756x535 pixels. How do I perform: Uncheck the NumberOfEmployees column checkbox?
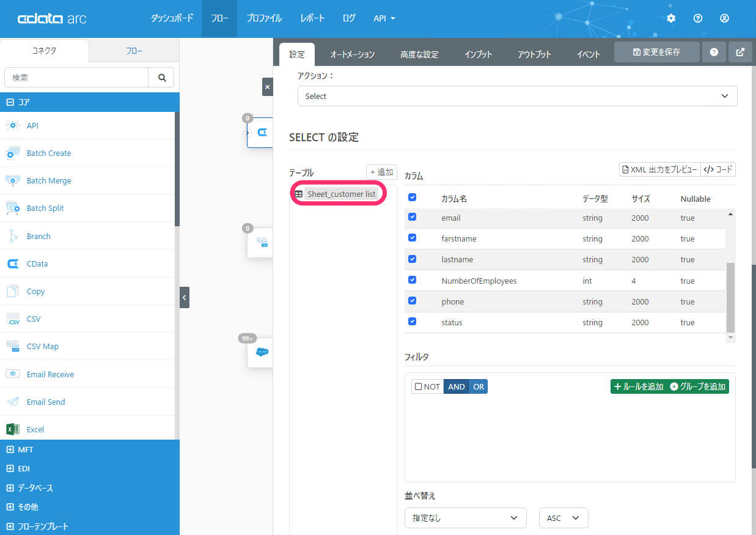[x=412, y=280]
